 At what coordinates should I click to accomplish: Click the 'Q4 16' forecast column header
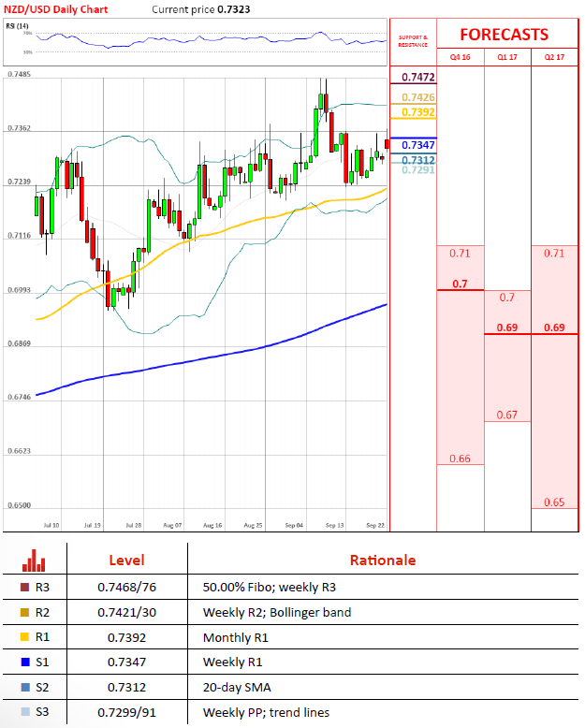coord(461,57)
